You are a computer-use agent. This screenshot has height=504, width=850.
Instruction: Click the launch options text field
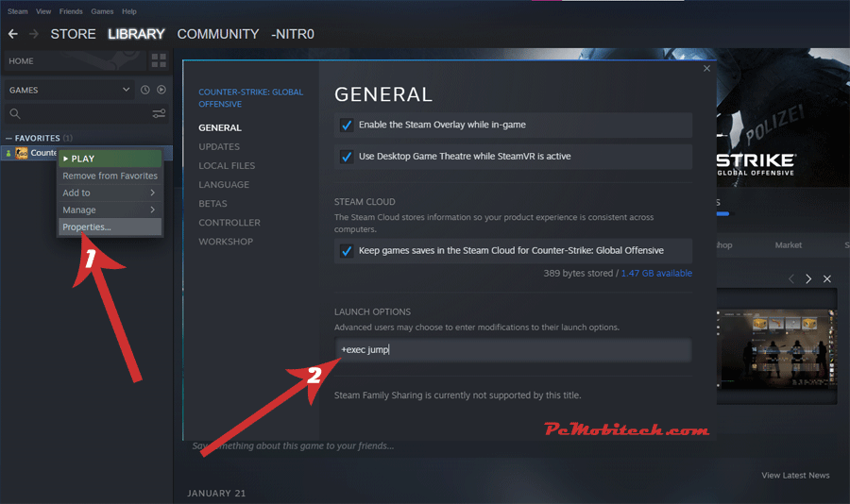click(x=513, y=350)
